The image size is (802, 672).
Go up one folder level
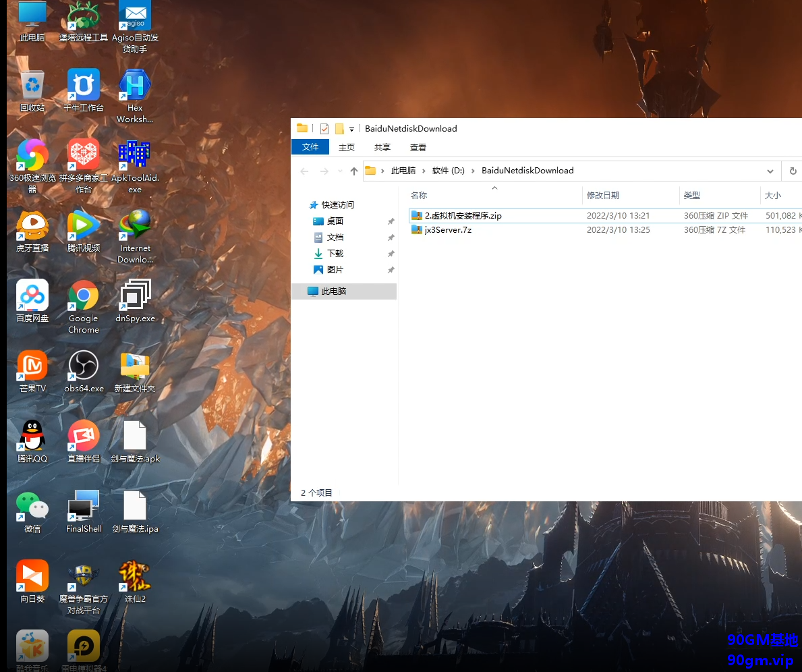click(x=354, y=171)
